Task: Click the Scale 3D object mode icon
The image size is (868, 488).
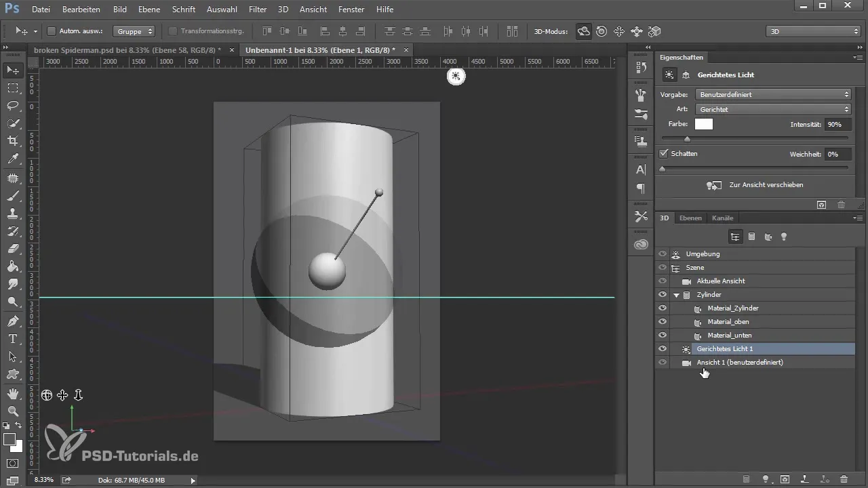Action: (x=654, y=31)
